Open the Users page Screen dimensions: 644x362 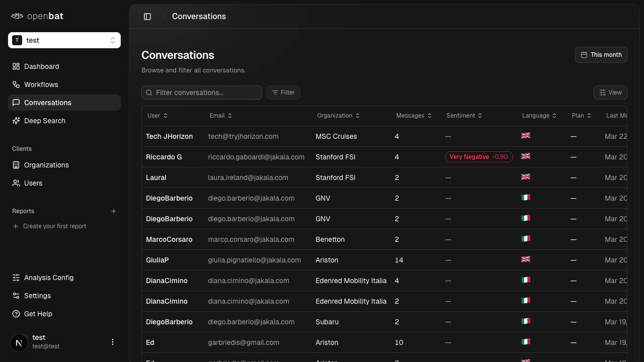pyautogui.click(x=33, y=183)
